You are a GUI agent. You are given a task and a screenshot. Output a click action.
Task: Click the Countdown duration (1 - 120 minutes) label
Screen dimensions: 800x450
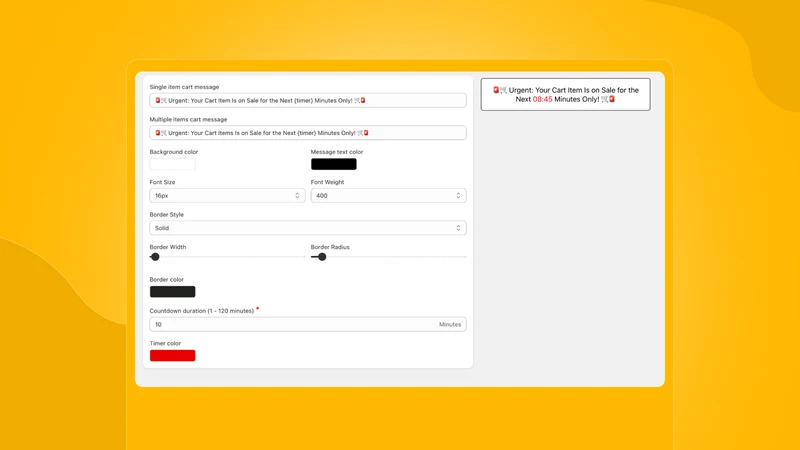[x=202, y=311]
